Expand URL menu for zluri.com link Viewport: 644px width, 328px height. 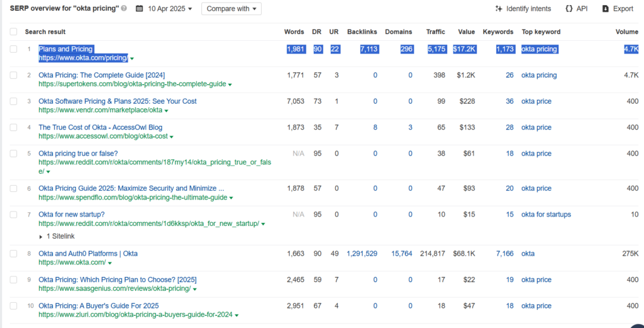click(236, 315)
